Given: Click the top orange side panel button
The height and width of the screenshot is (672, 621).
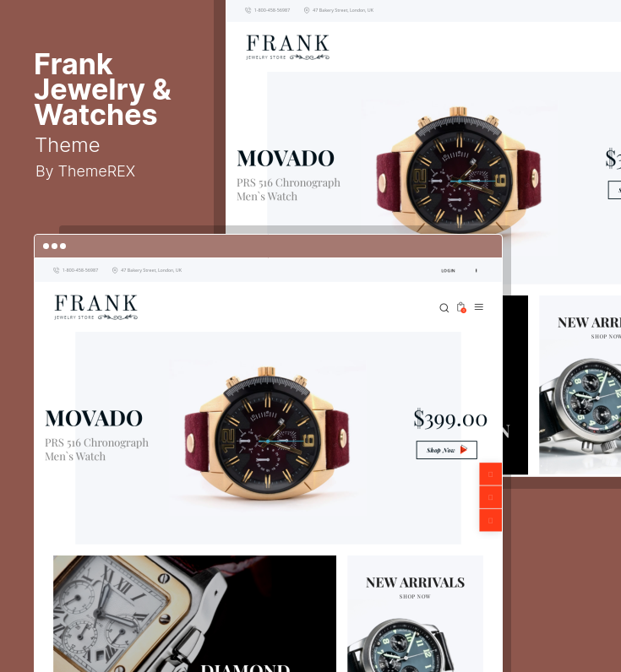Looking at the screenshot, I should click(x=490, y=474).
